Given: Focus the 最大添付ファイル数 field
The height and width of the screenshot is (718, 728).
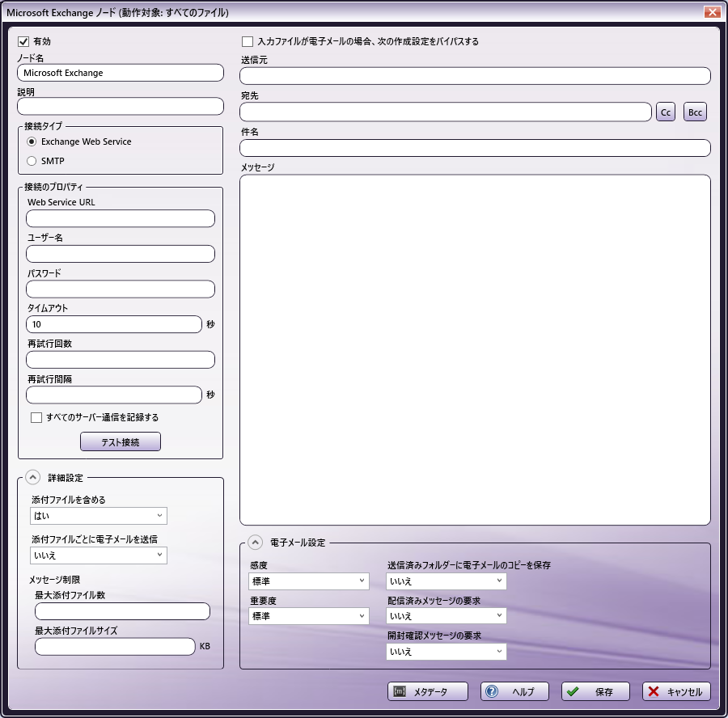Looking at the screenshot, I should tap(122, 611).
